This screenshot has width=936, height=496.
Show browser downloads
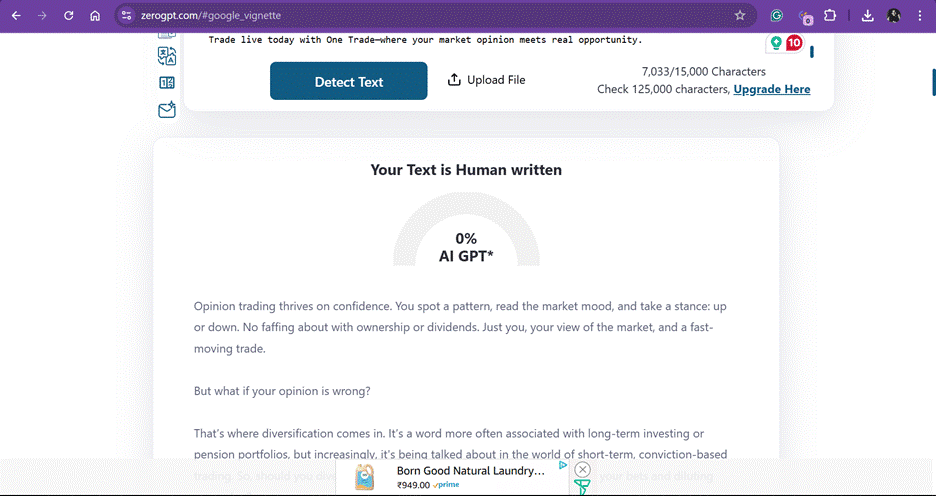tap(868, 16)
